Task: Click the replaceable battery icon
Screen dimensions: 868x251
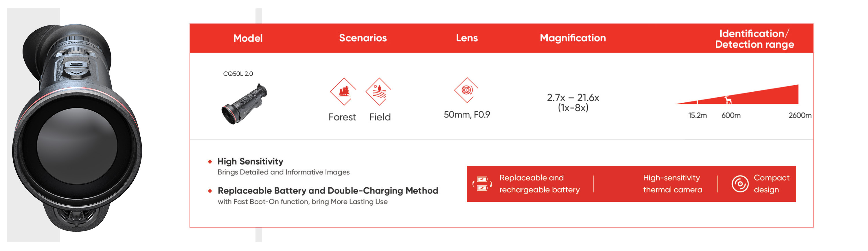Action: 482,184
